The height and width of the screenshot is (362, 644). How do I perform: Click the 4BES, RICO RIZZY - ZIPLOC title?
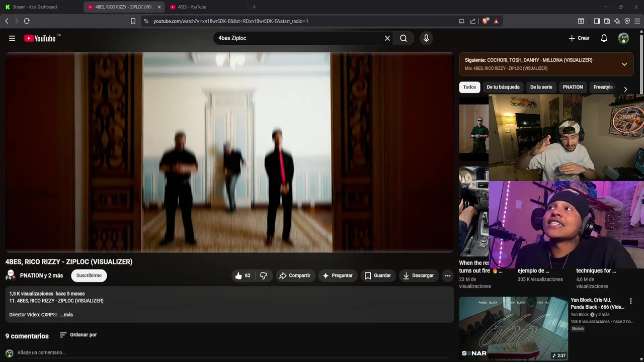(x=69, y=262)
